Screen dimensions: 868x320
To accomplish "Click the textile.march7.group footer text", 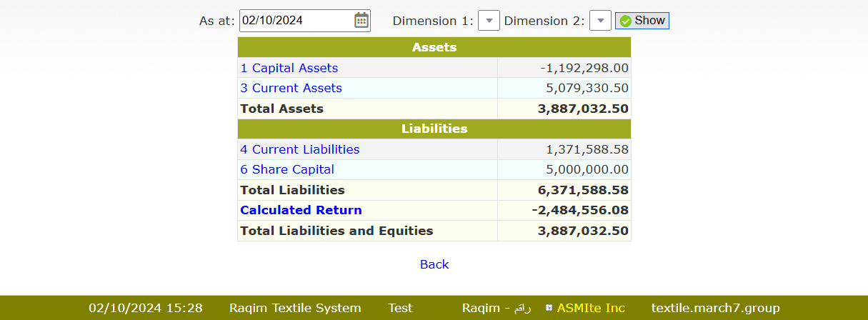I will tap(715, 308).
